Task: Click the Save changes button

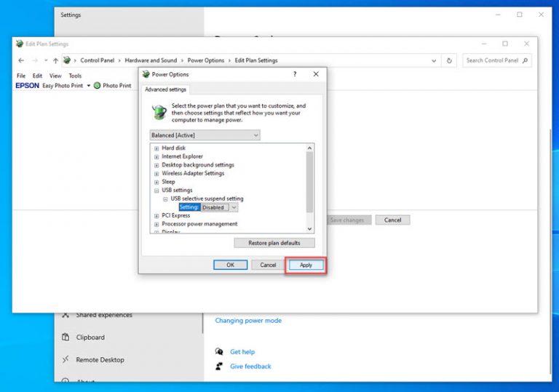Action: tap(347, 220)
